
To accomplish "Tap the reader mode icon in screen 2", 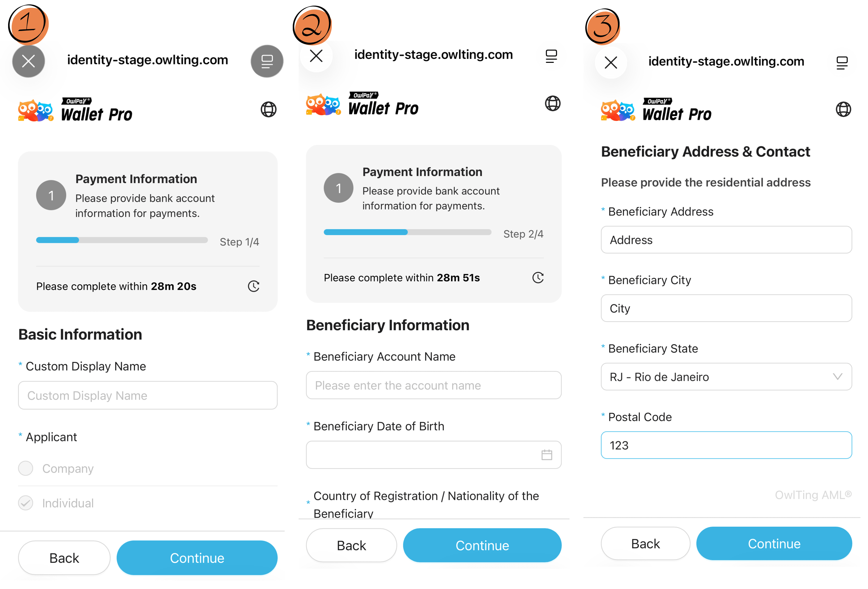I will [x=551, y=56].
